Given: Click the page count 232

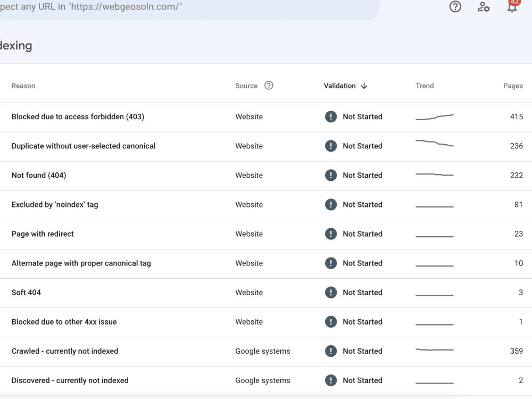Looking at the screenshot, I should coord(517,176).
